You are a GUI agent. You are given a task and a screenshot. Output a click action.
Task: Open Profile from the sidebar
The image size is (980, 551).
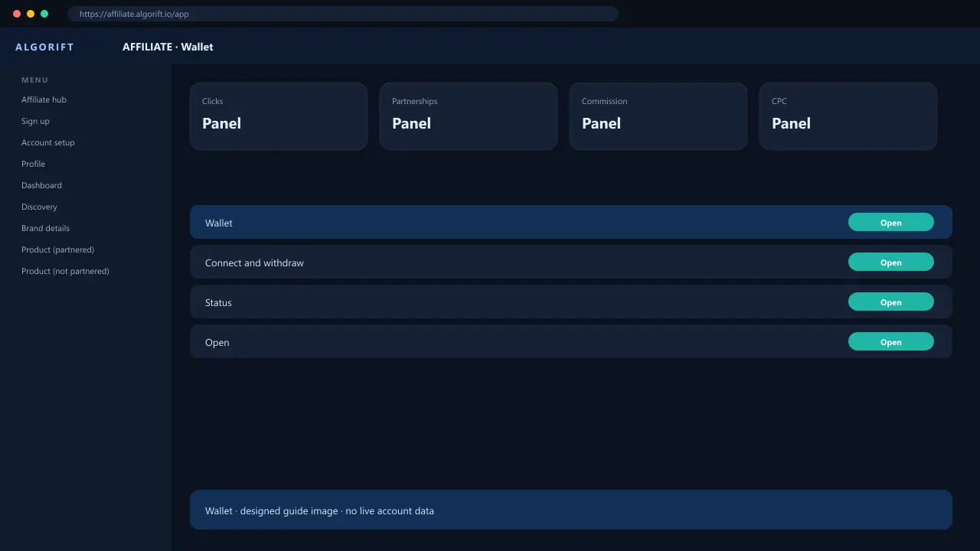[x=33, y=164]
